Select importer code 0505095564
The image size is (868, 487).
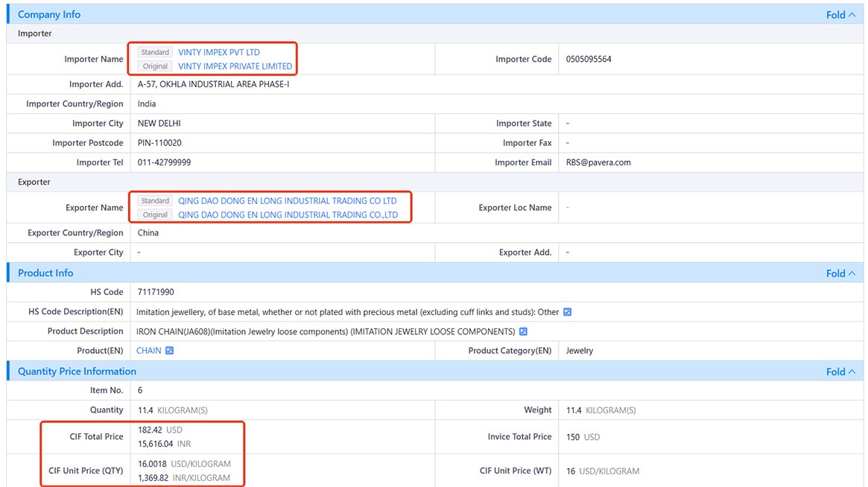(589, 60)
